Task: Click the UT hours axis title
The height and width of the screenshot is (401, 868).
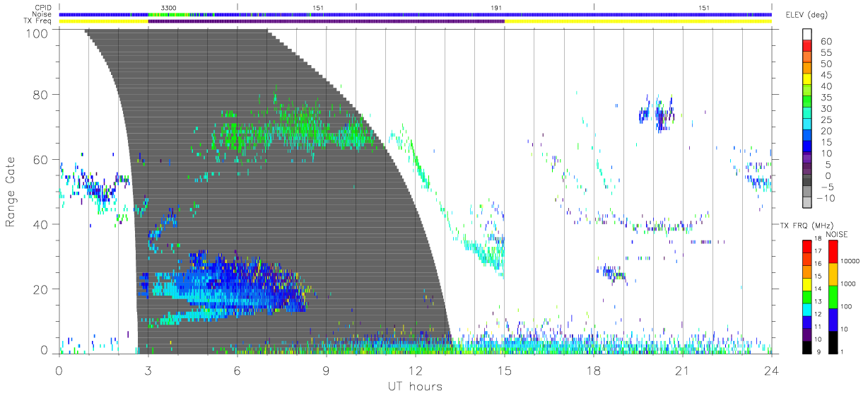Action: [415, 386]
